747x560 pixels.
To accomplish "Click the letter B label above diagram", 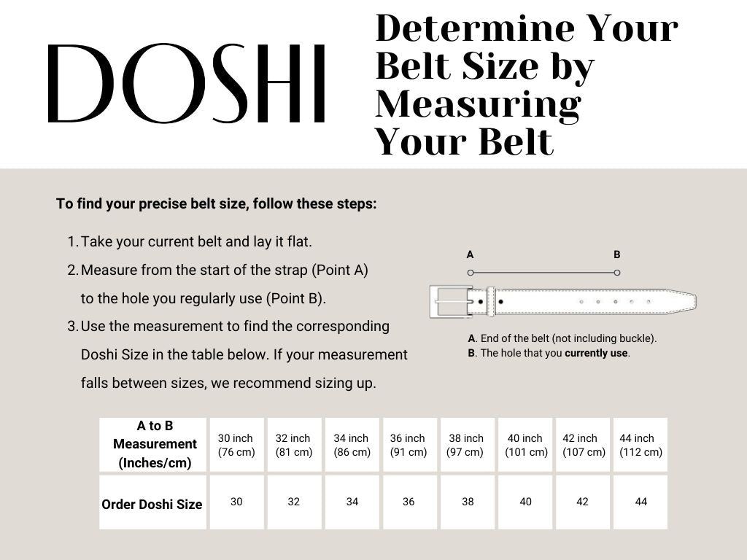I will tap(617, 254).
